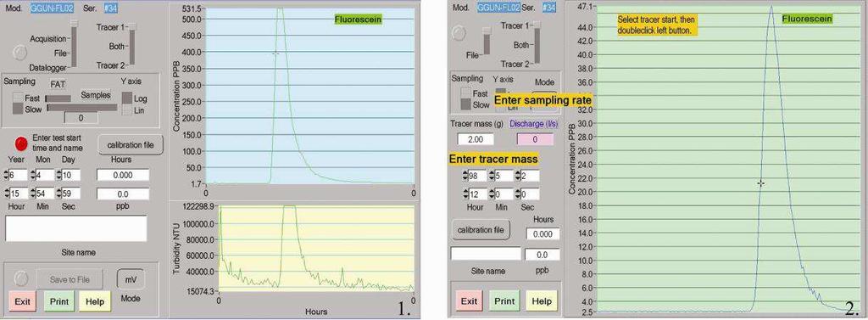868x320 pixels.
Task: Click the round gray knob beside Acquisition
Action: click(19, 52)
